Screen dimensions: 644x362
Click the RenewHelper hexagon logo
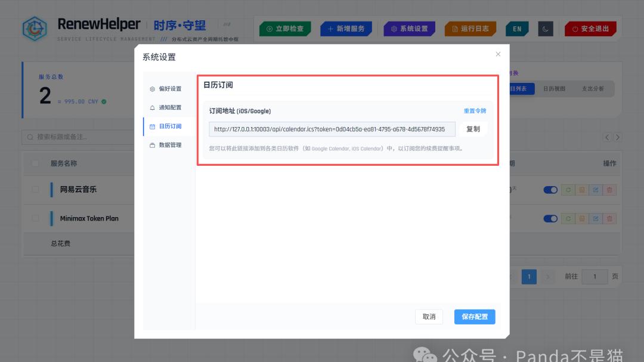click(x=35, y=28)
